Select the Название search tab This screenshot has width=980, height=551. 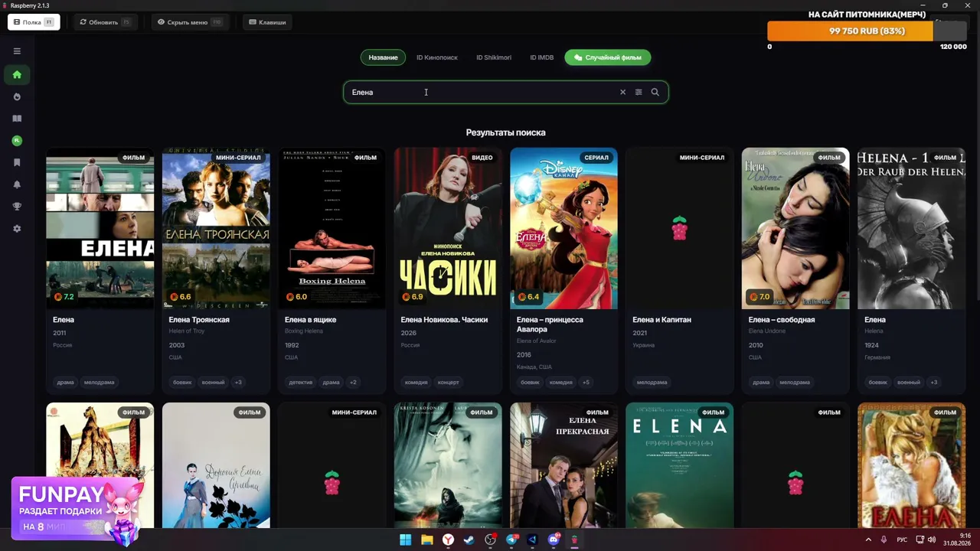pyautogui.click(x=383, y=57)
